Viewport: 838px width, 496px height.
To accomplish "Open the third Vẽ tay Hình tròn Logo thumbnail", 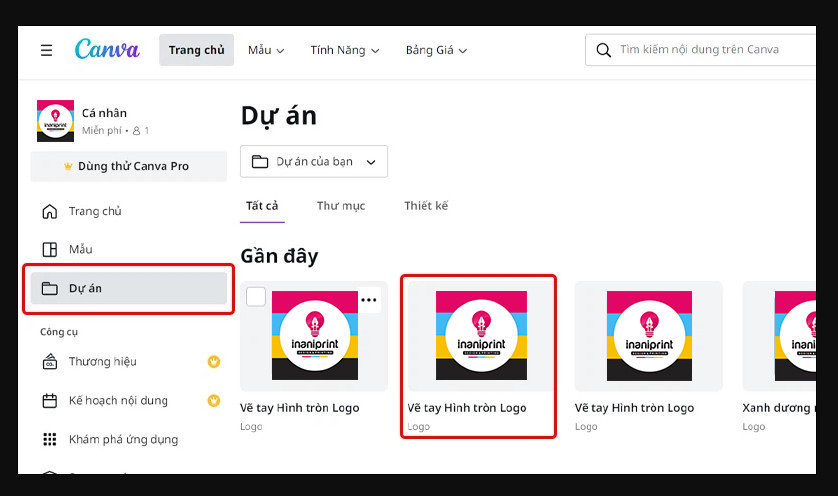I will (x=649, y=336).
